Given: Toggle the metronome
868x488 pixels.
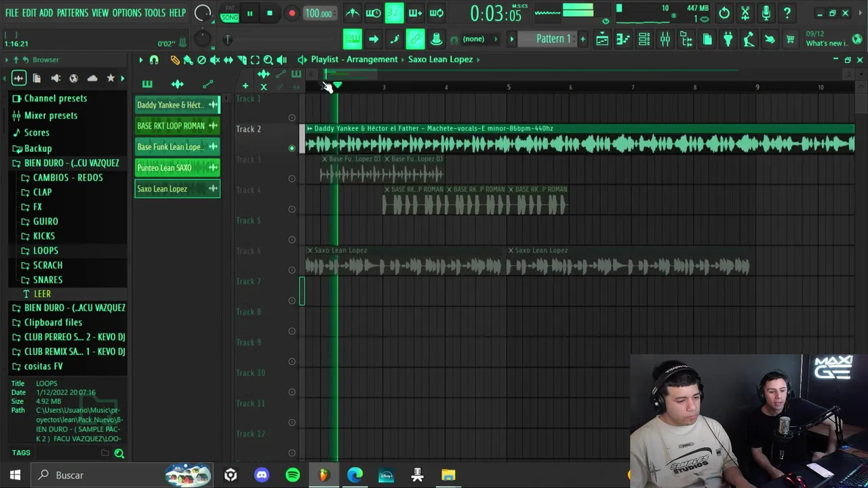Looking at the screenshot, I should coord(353,13).
